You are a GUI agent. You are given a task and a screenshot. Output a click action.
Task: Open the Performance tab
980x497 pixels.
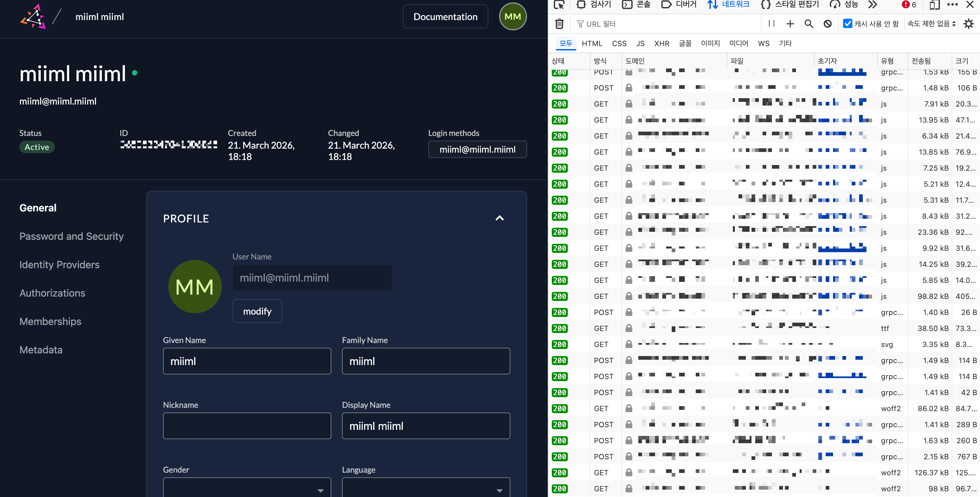(x=844, y=5)
